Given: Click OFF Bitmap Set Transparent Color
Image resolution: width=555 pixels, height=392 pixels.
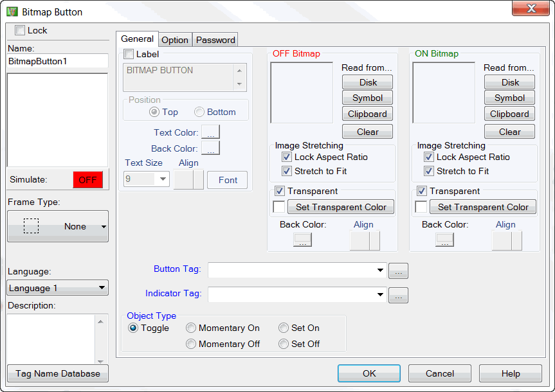Looking at the screenshot, I should coord(341,207).
